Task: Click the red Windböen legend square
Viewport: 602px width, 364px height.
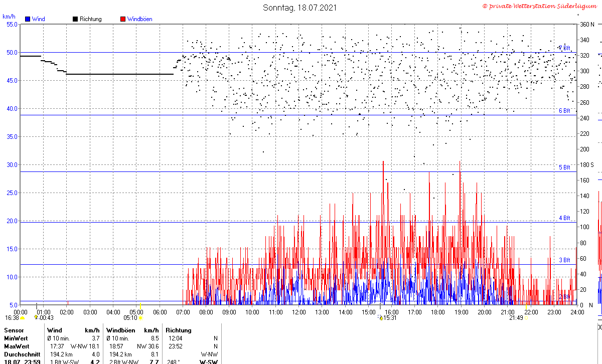Action: pos(123,19)
